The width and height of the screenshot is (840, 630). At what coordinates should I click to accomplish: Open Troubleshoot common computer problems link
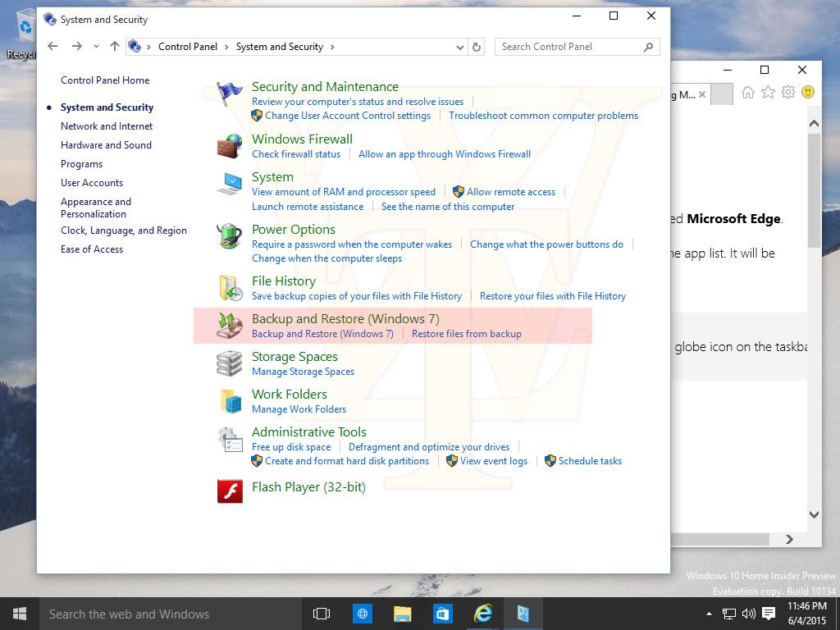(x=543, y=116)
